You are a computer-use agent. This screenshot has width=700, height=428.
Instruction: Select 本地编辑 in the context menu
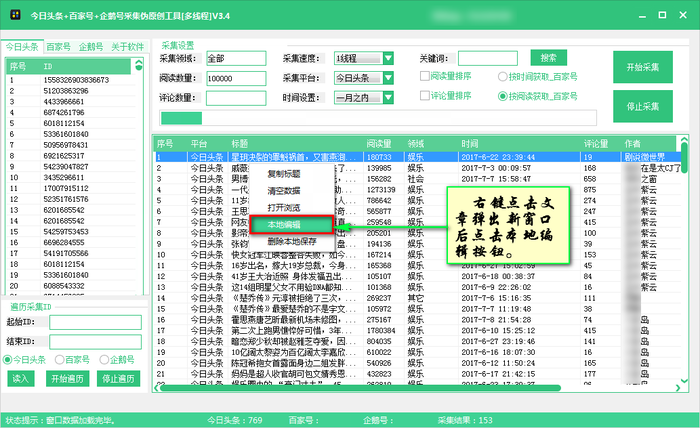pos(292,224)
